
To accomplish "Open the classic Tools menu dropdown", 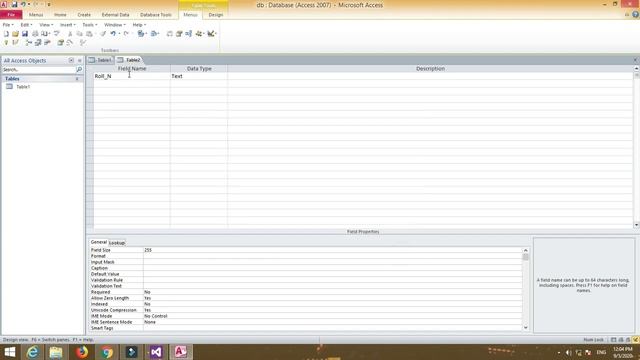I will coord(90,25).
